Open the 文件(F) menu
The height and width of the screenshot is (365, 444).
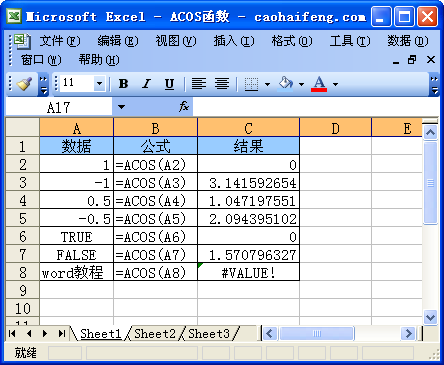(x=60, y=41)
